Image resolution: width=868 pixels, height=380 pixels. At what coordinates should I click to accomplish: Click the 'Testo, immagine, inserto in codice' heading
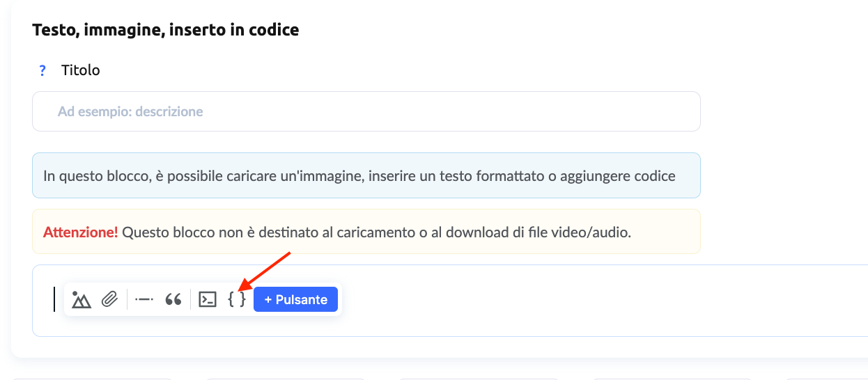(x=166, y=30)
